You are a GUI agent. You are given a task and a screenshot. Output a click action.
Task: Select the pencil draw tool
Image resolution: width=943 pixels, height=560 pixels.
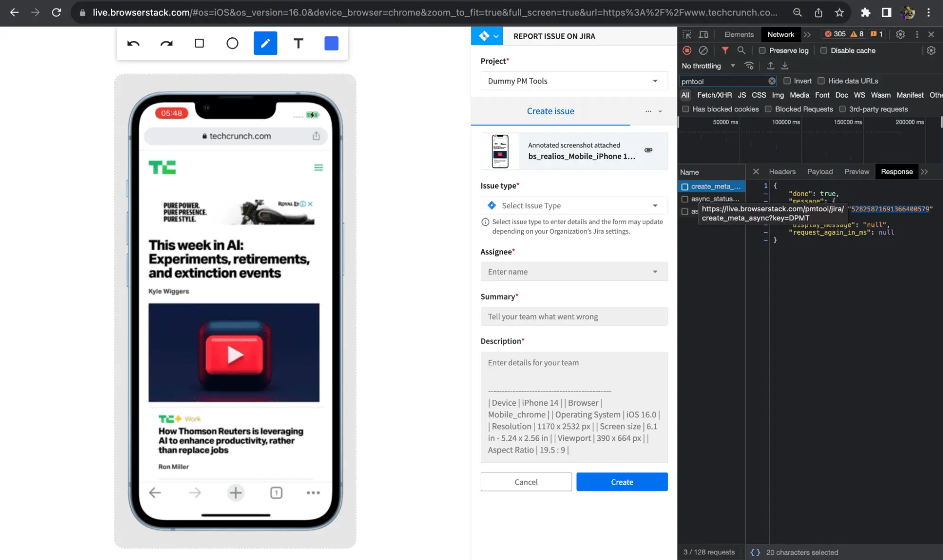[x=265, y=43]
